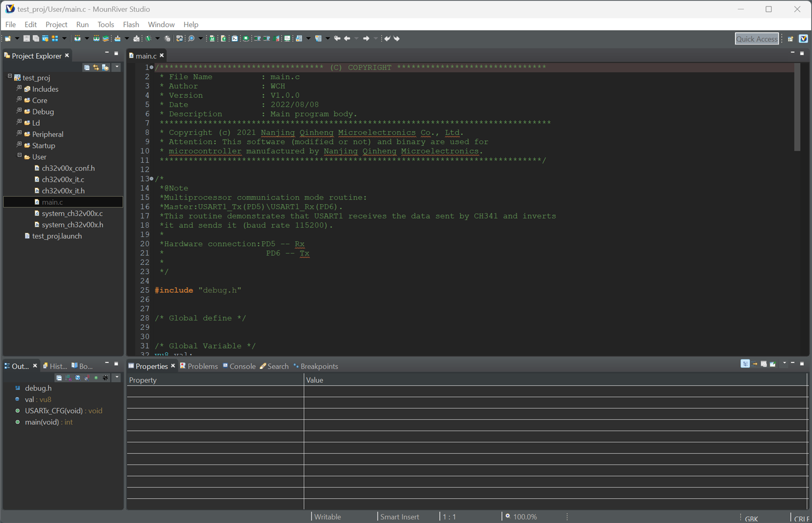Click the Last Edit Location arrow icon
The image size is (812, 523).
click(337, 38)
